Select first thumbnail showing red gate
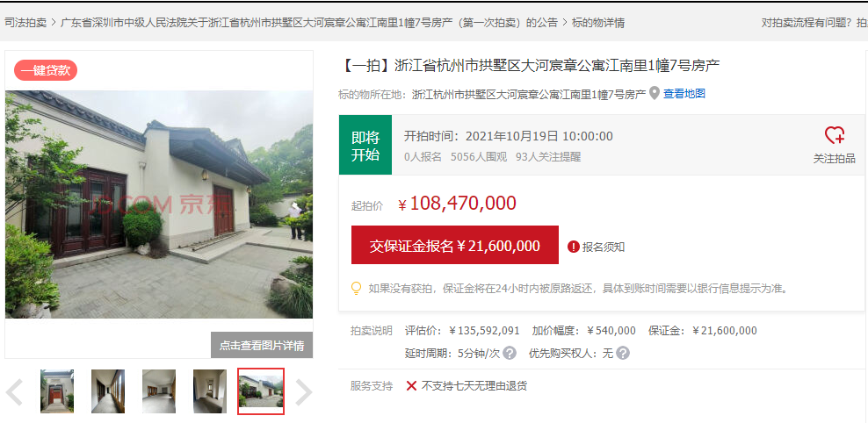The height and width of the screenshot is (423, 868). tap(57, 391)
